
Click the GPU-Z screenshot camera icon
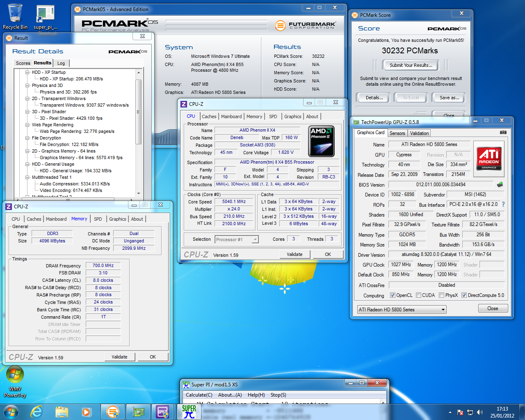(503, 132)
